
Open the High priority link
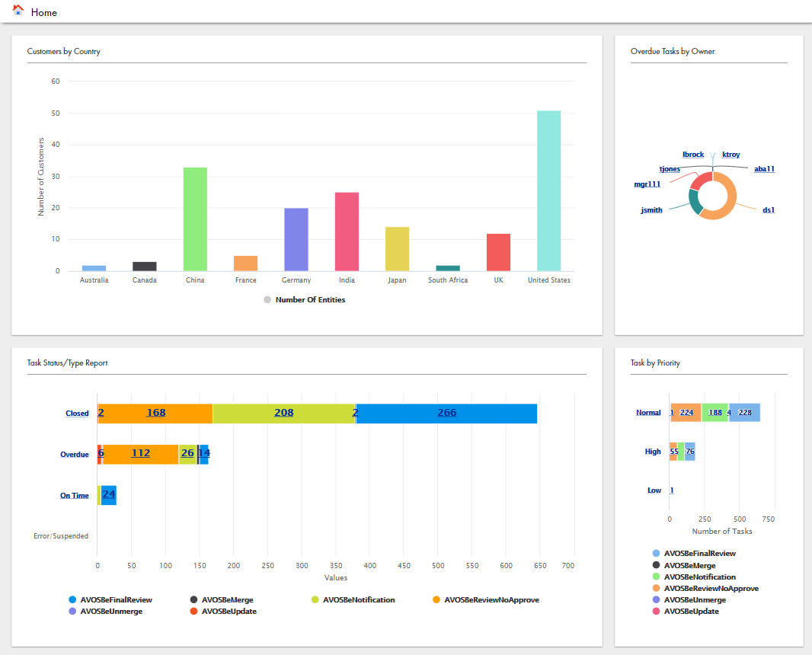[x=653, y=452]
